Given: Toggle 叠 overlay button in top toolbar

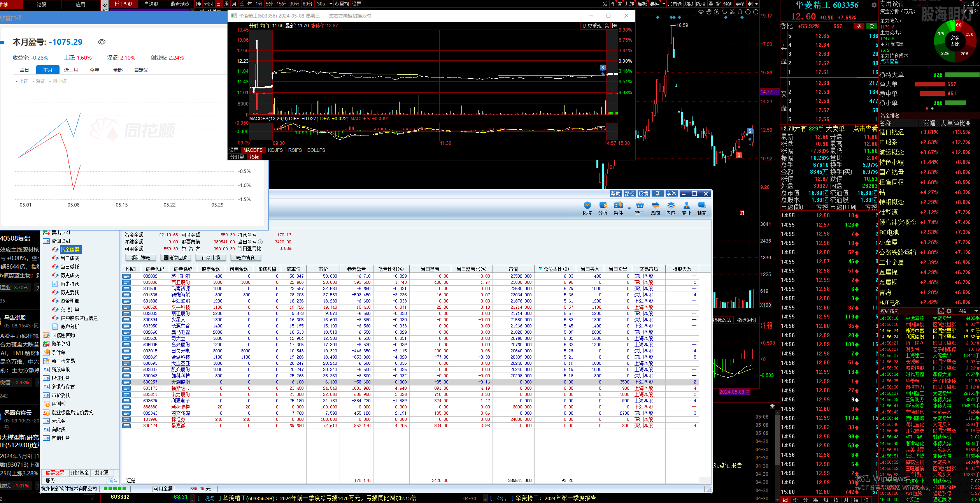Looking at the screenshot, I should (x=711, y=4).
